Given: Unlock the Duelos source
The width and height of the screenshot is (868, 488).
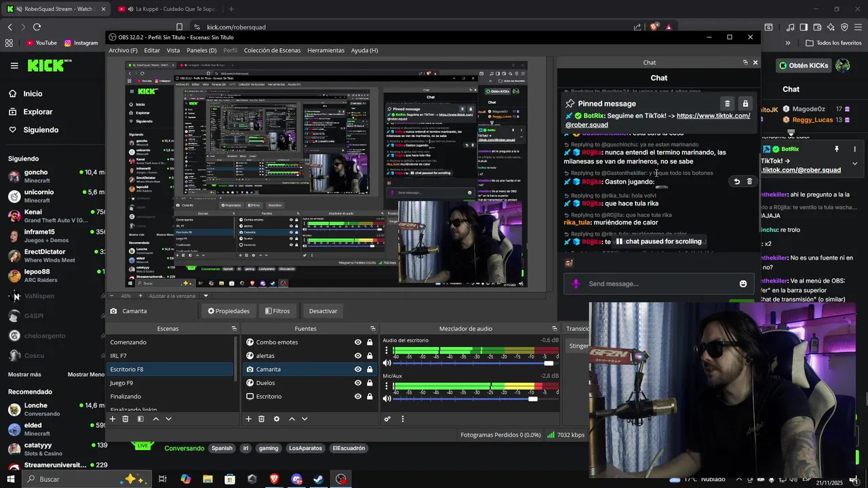Looking at the screenshot, I should (x=370, y=383).
